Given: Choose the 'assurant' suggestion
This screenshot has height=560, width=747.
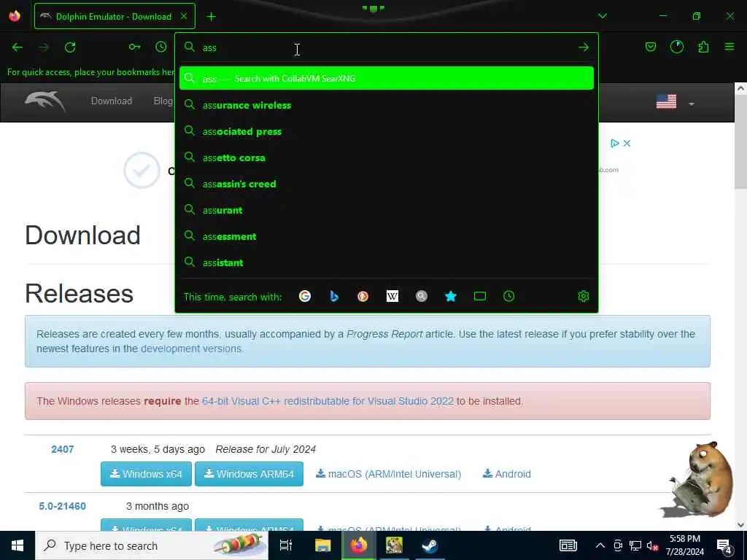Looking at the screenshot, I should 387,210.
